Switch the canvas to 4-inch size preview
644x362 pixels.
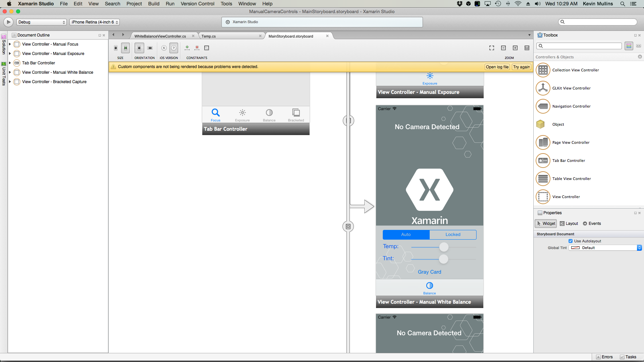point(125,48)
